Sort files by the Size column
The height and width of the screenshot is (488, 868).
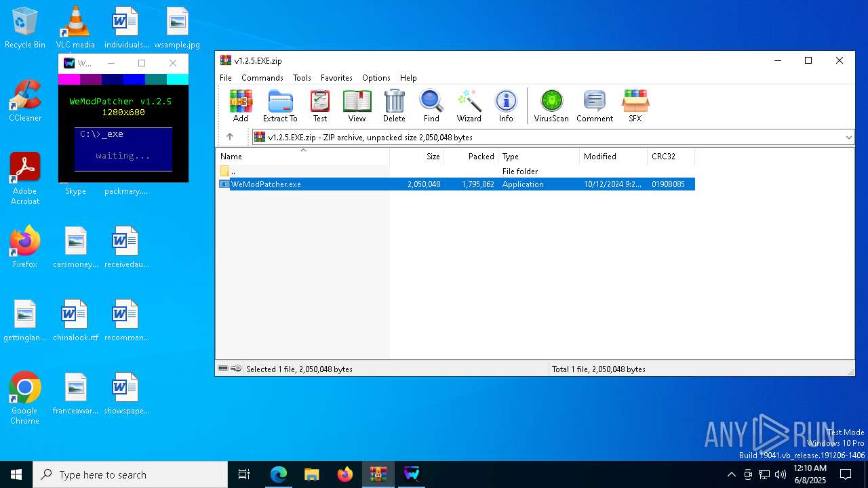click(x=417, y=157)
